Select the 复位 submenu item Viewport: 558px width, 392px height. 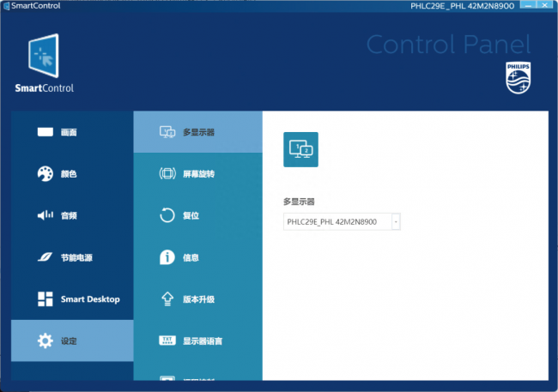[197, 215]
